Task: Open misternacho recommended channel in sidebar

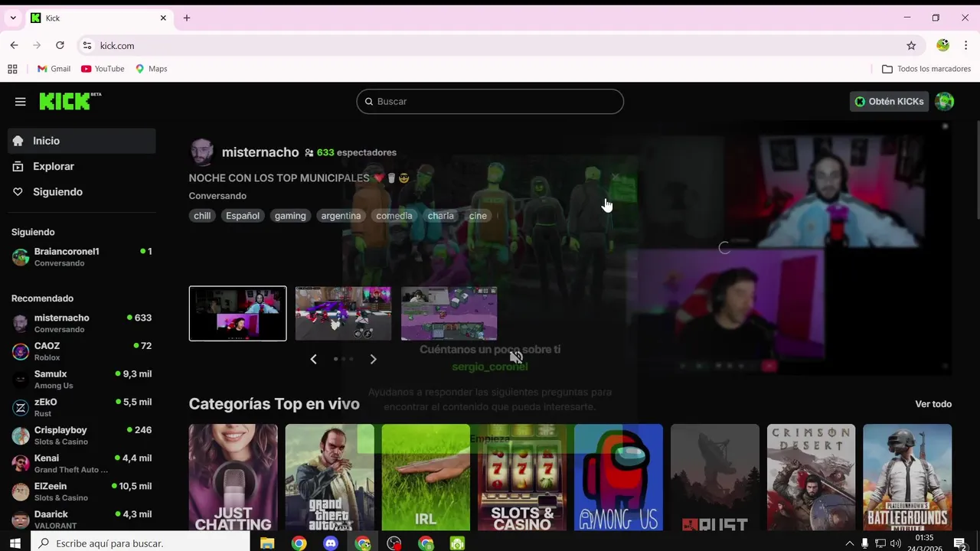Action: click(x=82, y=323)
